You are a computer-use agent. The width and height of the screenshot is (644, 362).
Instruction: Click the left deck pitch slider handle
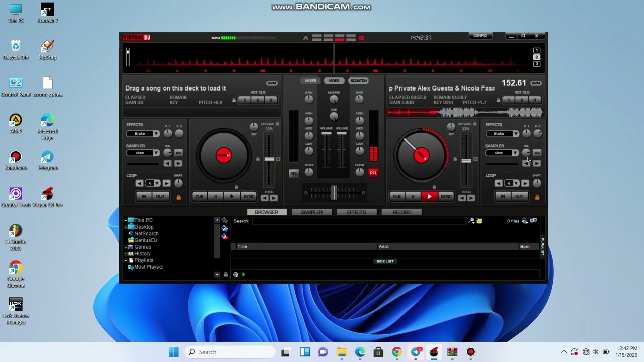[269, 159]
